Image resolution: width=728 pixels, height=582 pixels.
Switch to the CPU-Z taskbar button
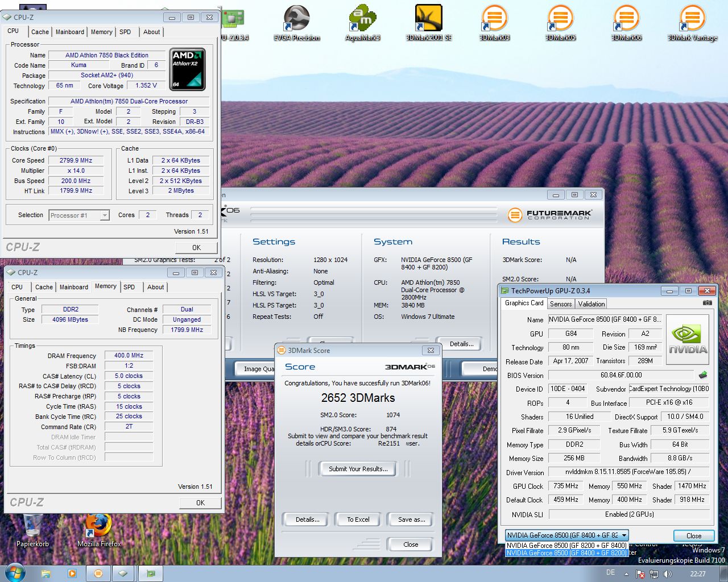pyautogui.click(x=123, y=573)
